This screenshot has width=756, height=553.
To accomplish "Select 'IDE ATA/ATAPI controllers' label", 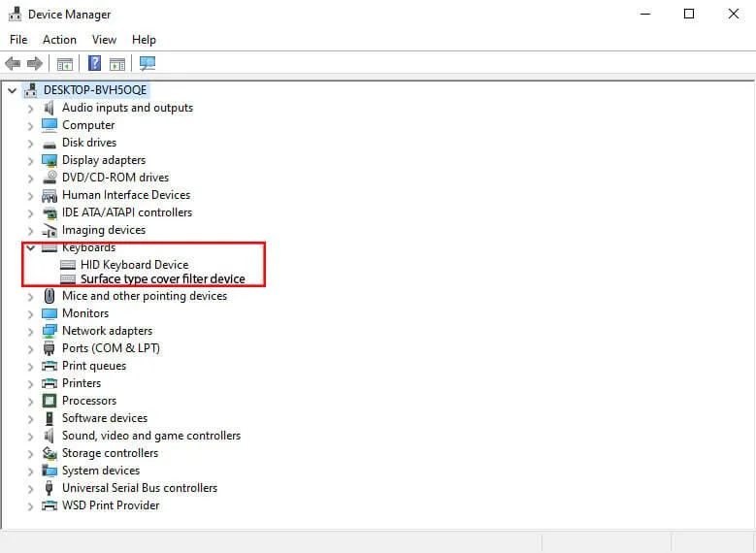I will [127, 212].
